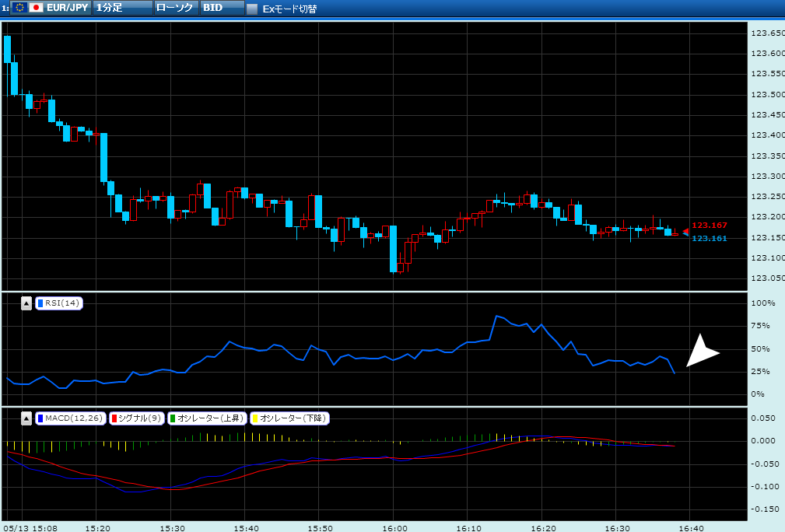This screenshot has height=532, width=785.
Task: Toggle the Exモード切替 checkbox
Action: pyautogui.click(x=252, y=9)
